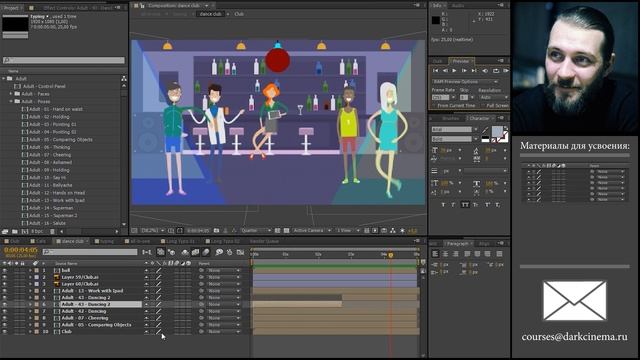The image size is (640, 360).
Task: Open the text stroke color swatch
Action: point(504,138)
